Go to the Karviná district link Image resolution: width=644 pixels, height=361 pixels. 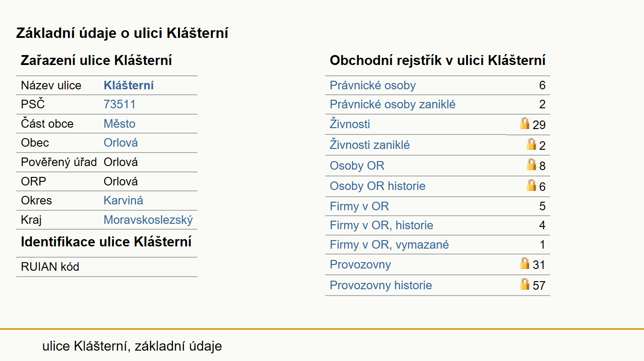click(x=123, y=200)
